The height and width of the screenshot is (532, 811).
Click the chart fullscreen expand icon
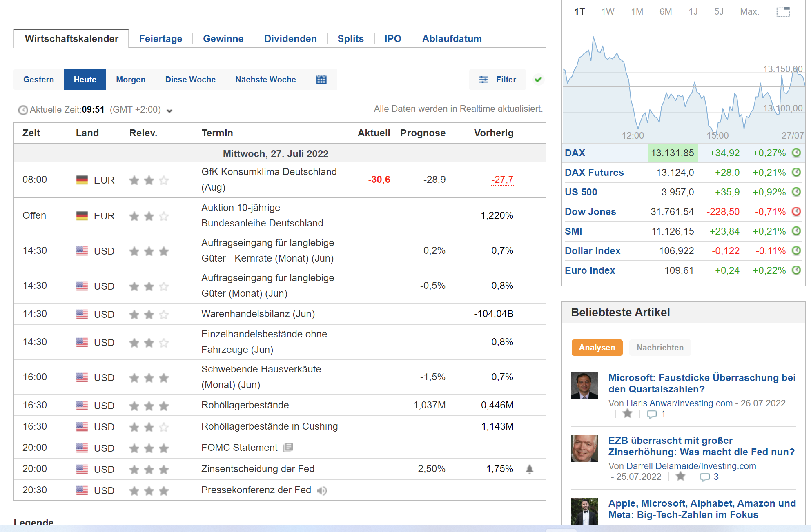(x=783, y=11)
